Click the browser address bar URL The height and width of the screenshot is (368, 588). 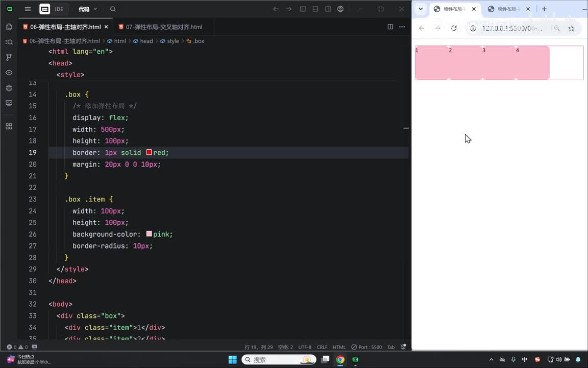(x=512, y=28)
